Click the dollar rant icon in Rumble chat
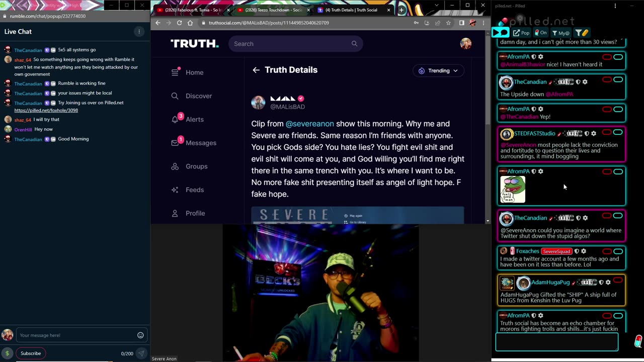This screenshot has width=644, height=362. [7, 353]
